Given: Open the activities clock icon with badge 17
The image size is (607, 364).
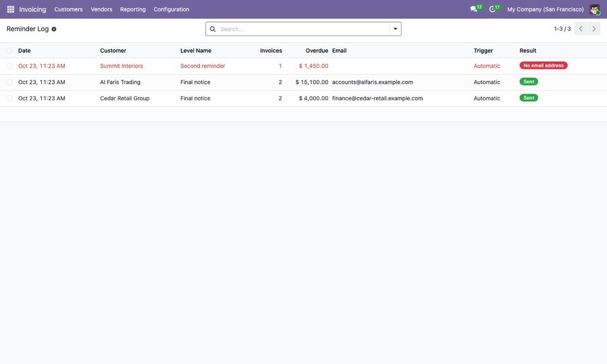Looking at the screenshot, I should (x=494, y=8).
